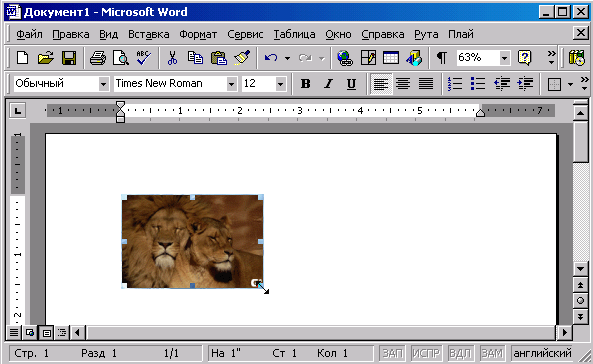Cut selection with scissors icon
The width and height of the screenshot is (593, 364).
172,58
